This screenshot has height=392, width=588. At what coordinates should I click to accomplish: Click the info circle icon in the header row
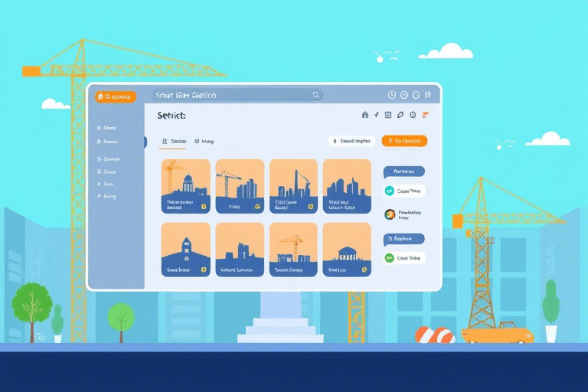(413, 115)
